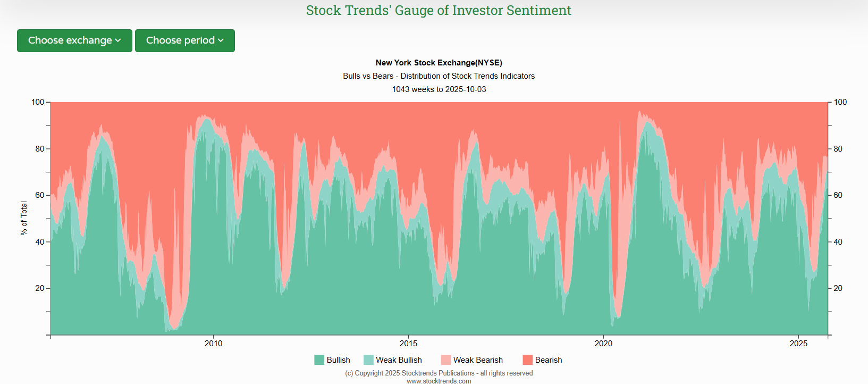Click the 2020 x-axis tick label
This screenshot has width=868, height=384.
click(x=603, y=344)
